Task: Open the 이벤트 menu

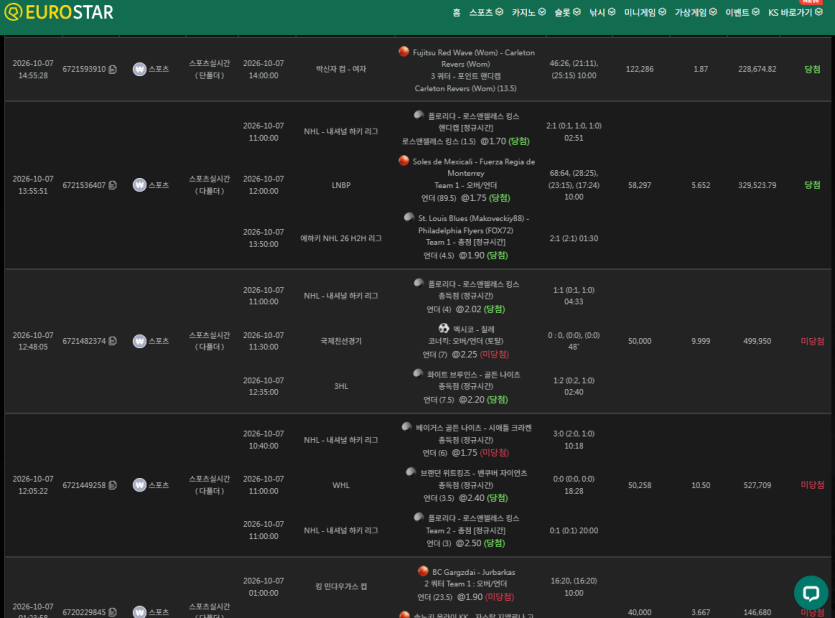Action: point(742,12)
